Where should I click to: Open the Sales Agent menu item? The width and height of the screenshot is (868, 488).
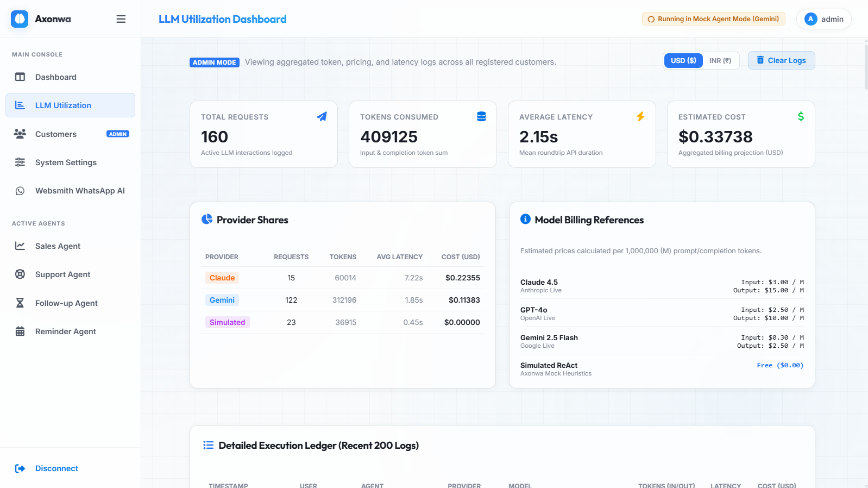pyautogui.click(x=71, y=246)
